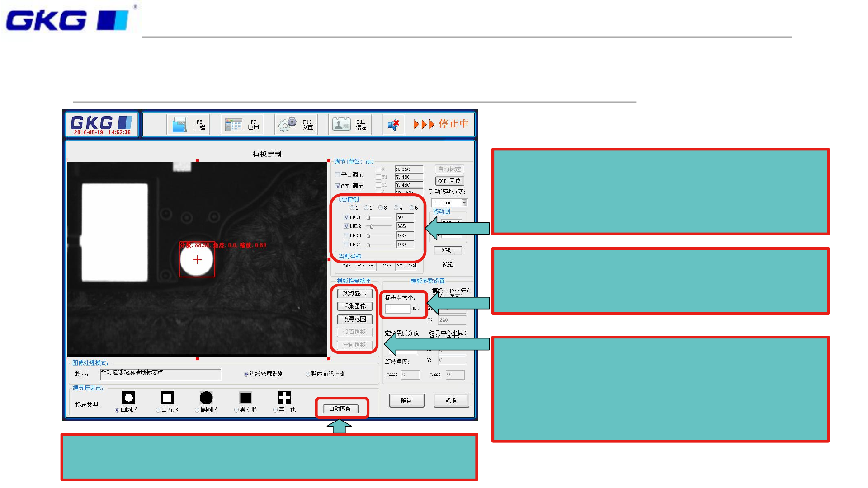868x488 pixels.
Task: Click the 采集图像 capture image button
Action: (x=354, y=306)
